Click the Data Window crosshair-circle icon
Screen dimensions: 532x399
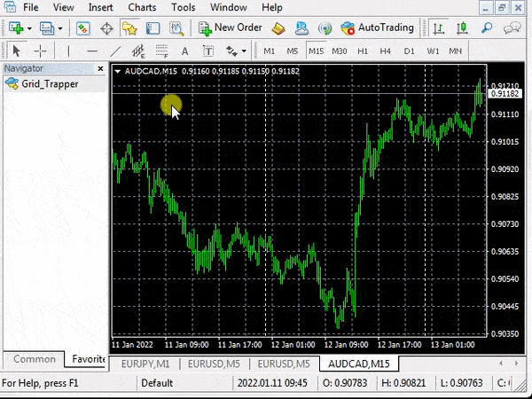coord(107,28)
